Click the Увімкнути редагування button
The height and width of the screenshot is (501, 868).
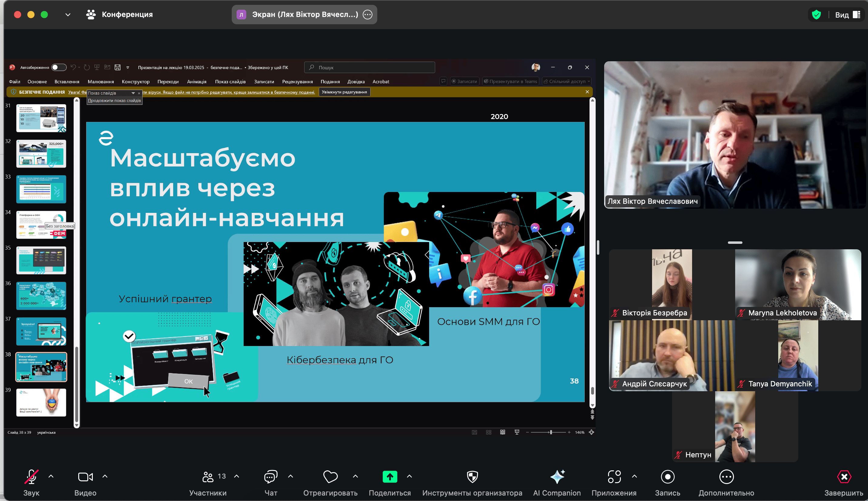tap(344, 92)
